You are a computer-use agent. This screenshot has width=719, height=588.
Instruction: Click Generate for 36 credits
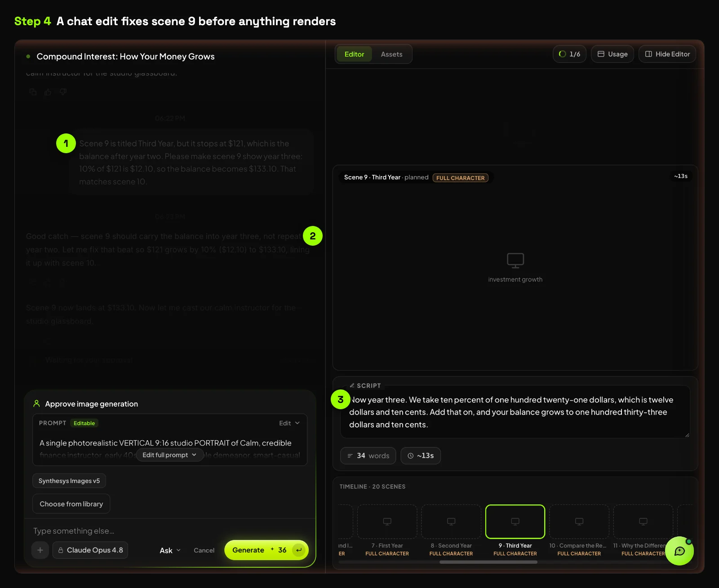266,550
